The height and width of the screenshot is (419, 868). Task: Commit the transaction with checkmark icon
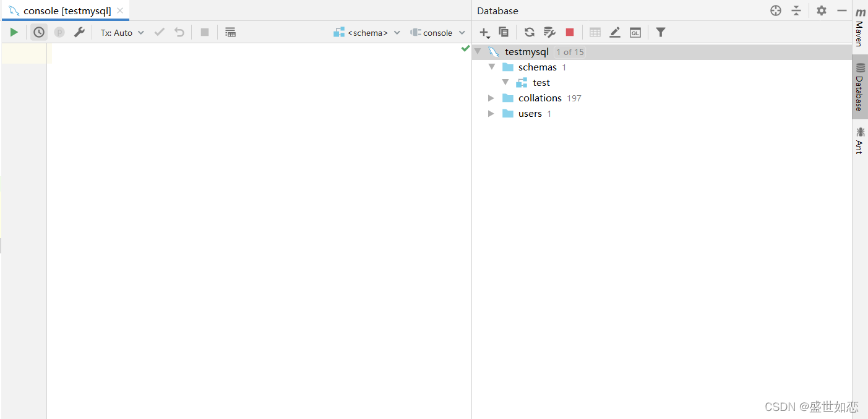159,32
